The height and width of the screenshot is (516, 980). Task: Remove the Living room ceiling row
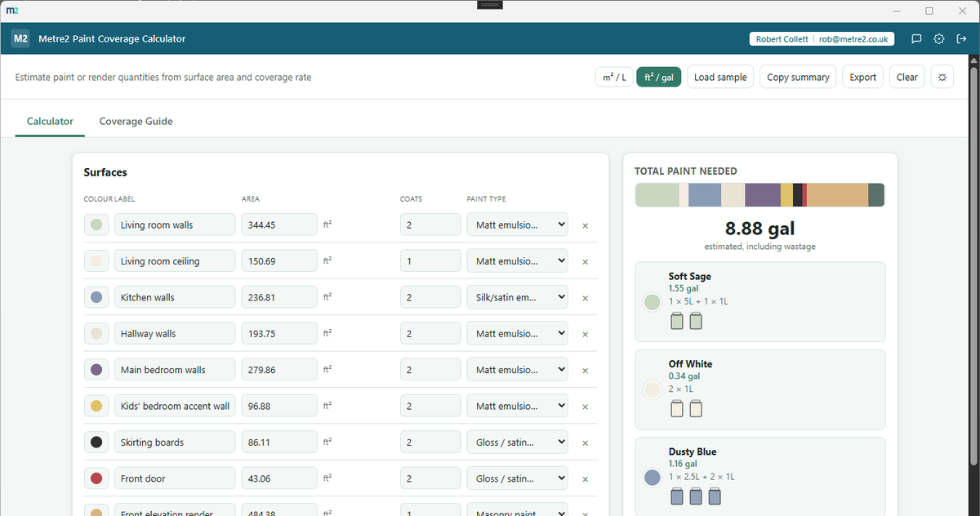click(x=585, y=261)
